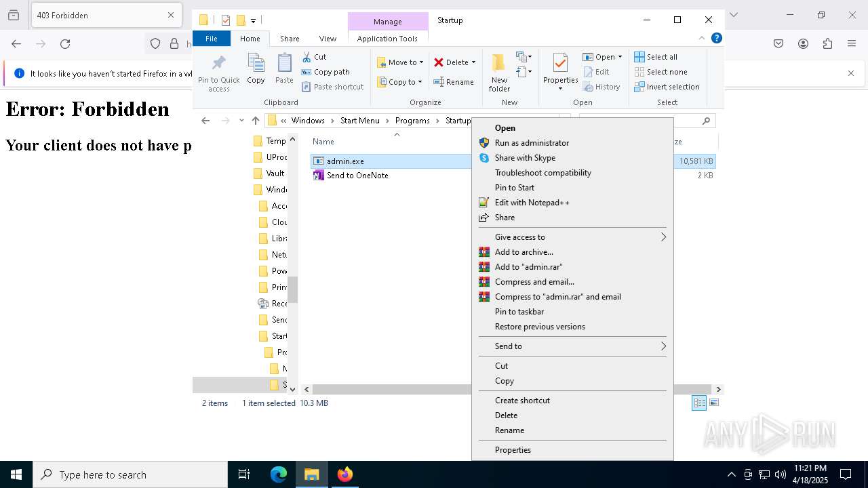Collapse the ribbon with chevron arrow
This screenshot has width=868, height=488.
pyautogui.click(x=702, y=39)
